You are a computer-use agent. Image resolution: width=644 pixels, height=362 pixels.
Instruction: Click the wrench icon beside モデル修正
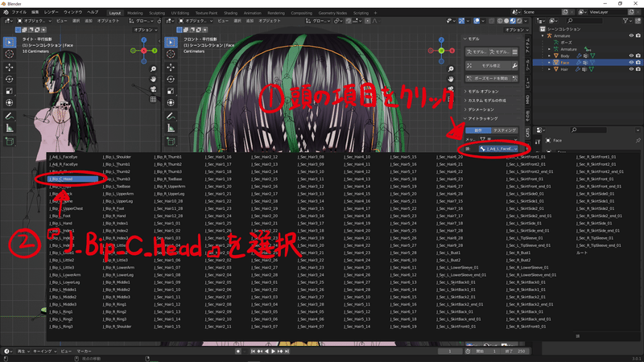click(x=514, y=66)
